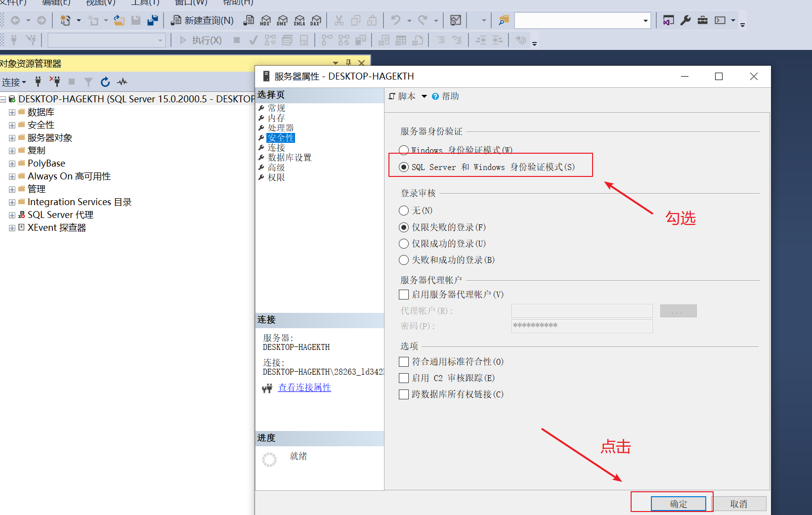This screenshot has width=812, height=515.
Task: Check 跨数据库所有权链接 option
Action: pos(403,394)
